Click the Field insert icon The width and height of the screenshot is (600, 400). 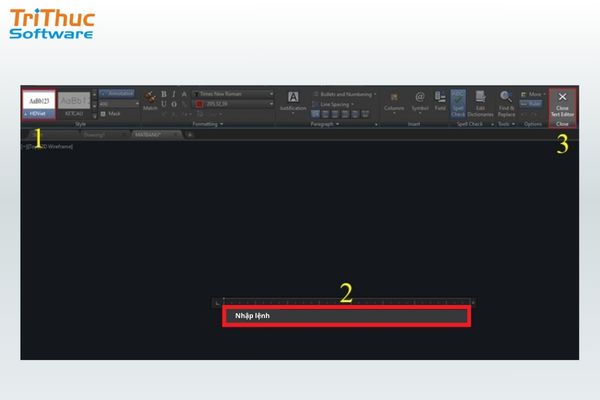tap(440, 101)
